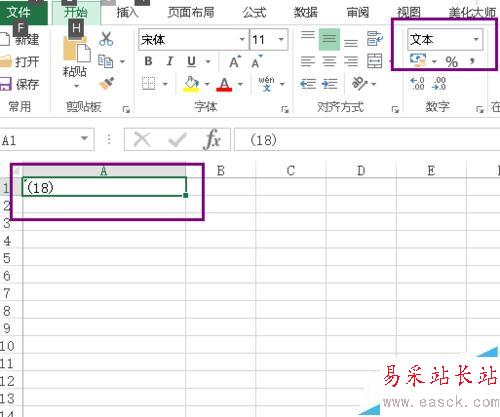Apply yellow fill color bucket
The height and width of the screenshot is (417, 500).
pos(191,84)
